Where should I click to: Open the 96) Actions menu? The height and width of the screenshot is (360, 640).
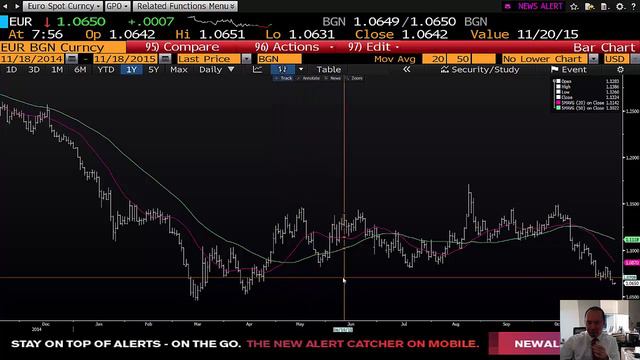(294, 47)
